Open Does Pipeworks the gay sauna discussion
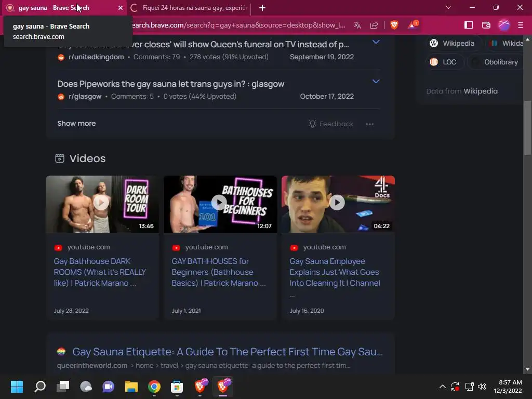Viewport: 532px width, 399px height. [x=170, y=84]
